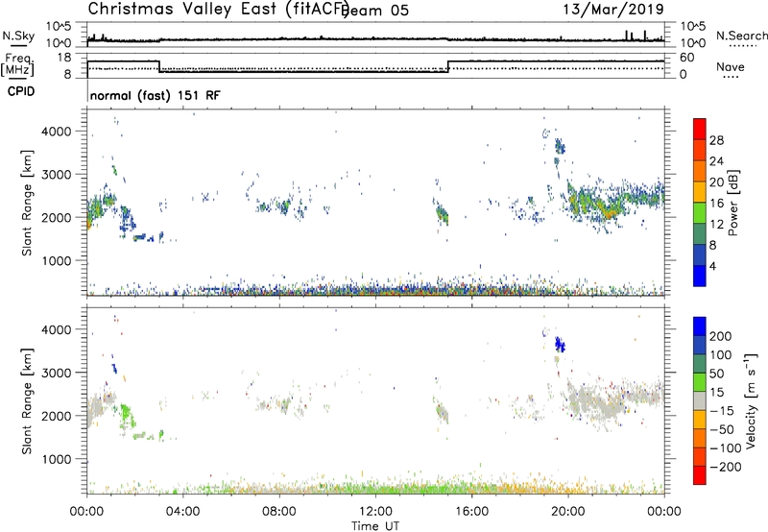Click the '12:00' time axis tick label
Screen dimensions: 768x532
pos(375,512)
